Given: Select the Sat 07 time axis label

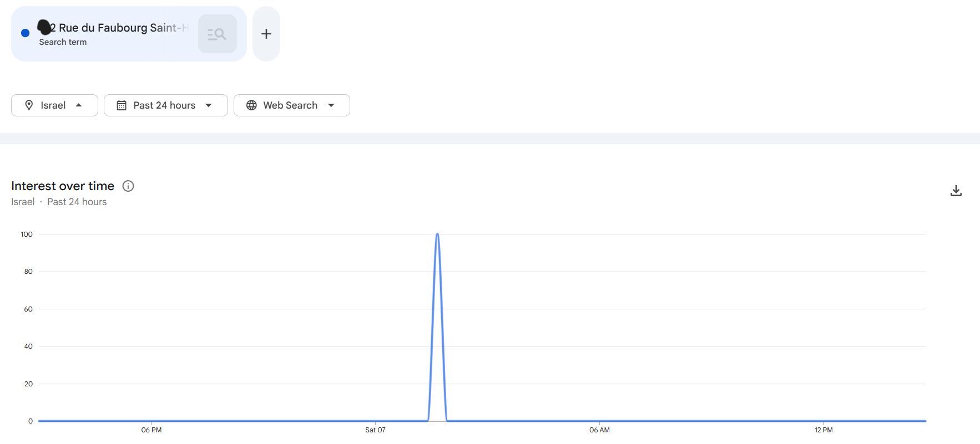Looking at the screenshot, I should (x=375, y=430).
